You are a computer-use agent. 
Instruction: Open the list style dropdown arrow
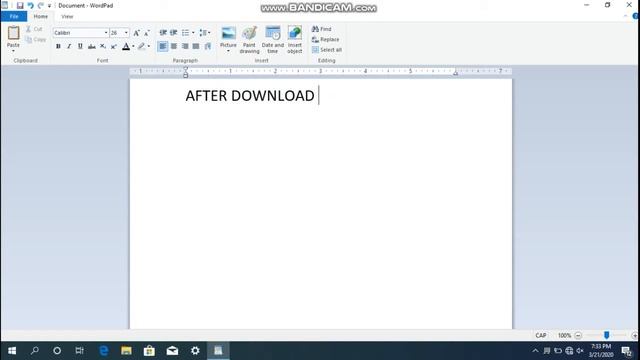[193, 33]
